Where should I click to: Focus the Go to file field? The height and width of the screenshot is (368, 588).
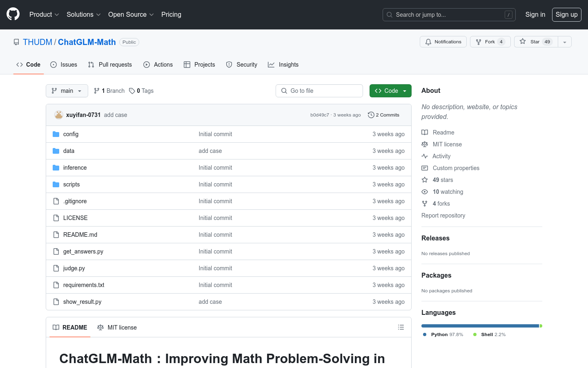[319, 91]
